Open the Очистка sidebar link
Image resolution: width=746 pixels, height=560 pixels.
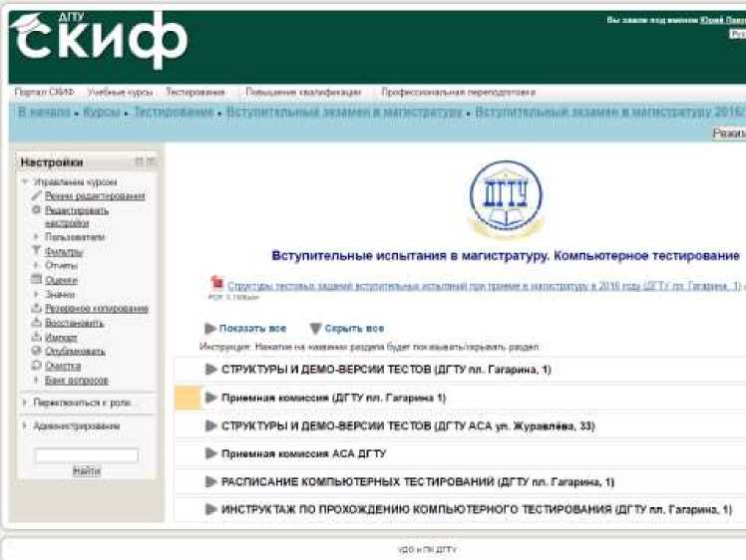pyautogui.click(x=63, y=366)
